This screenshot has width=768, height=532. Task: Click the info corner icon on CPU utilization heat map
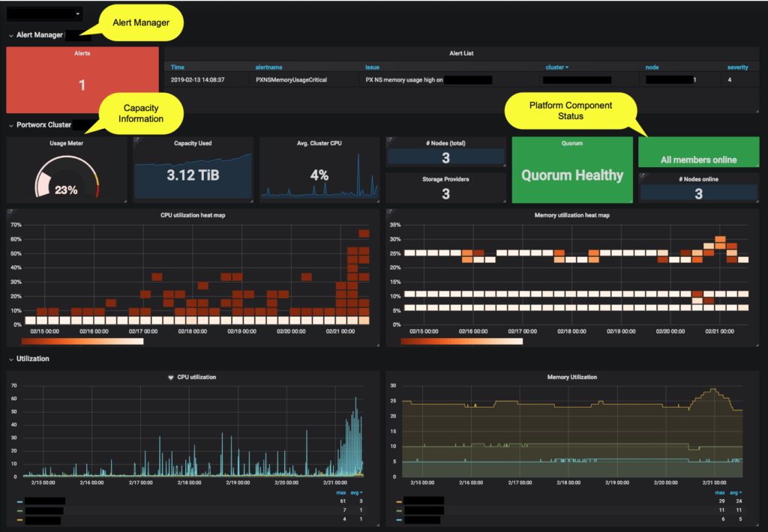click(10, 212)
